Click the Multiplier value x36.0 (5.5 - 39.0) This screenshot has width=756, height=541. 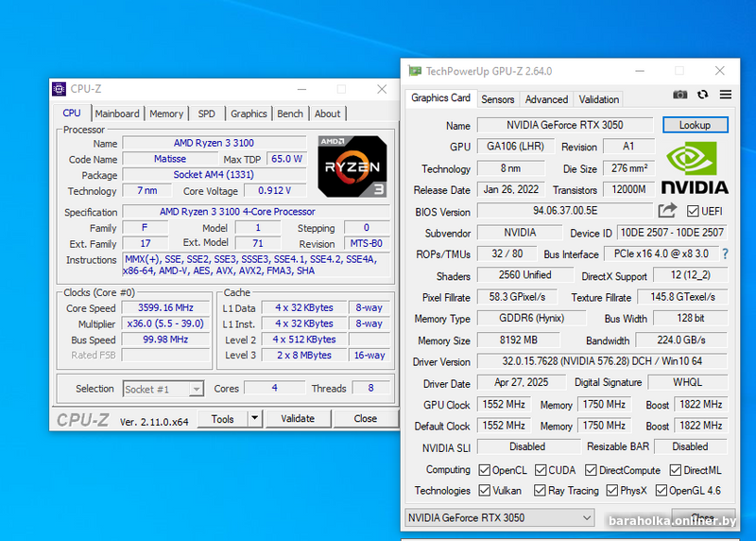coord(165,323)
